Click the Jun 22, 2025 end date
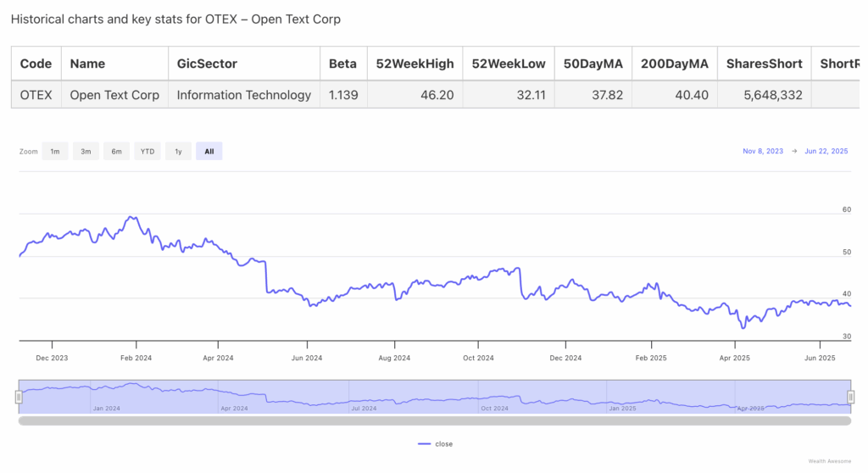This screenshot has width=868, height=473. pos(826,151)
